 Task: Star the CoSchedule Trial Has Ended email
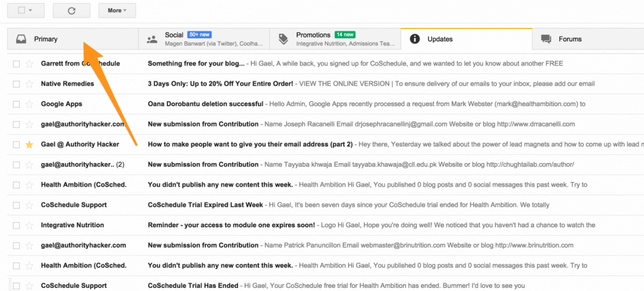click(x=30, y=286)
